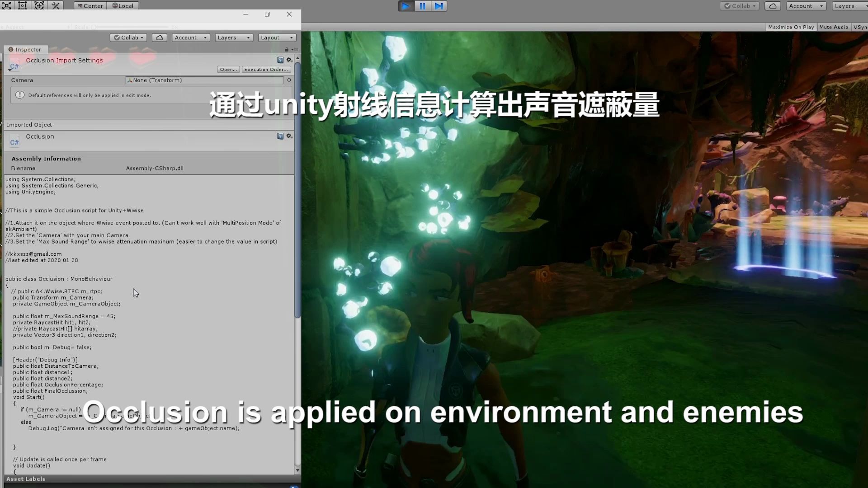This screenshot has height=488, width=868.
Task: Enable Maximize On Play
Action: pos(791,27)
